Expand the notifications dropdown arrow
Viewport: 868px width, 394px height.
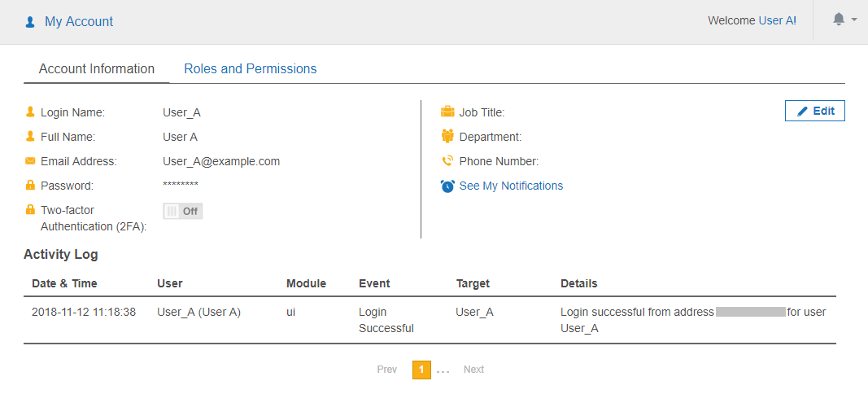(854, 20)
